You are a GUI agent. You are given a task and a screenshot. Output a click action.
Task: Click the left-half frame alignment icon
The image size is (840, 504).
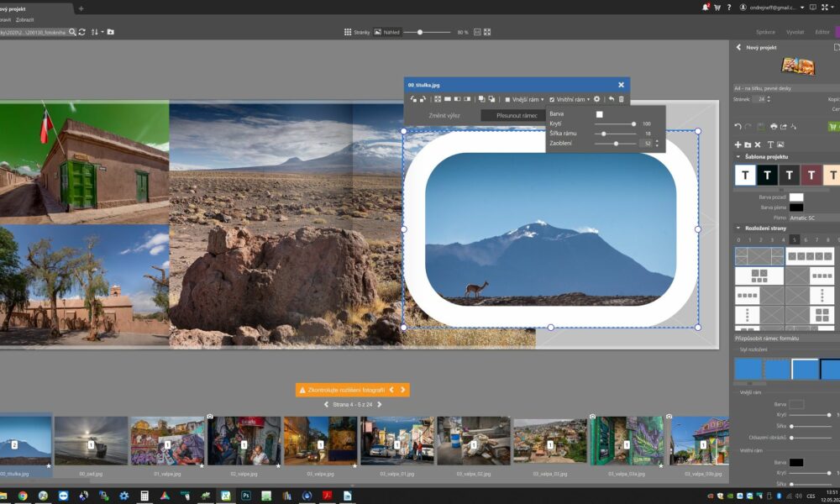[x=457, y=99]
